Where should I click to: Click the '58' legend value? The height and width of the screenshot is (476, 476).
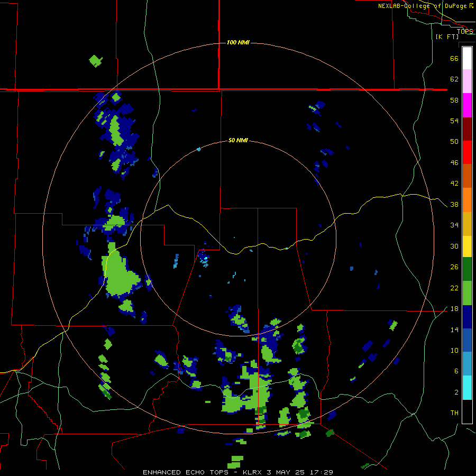(454, 100)
